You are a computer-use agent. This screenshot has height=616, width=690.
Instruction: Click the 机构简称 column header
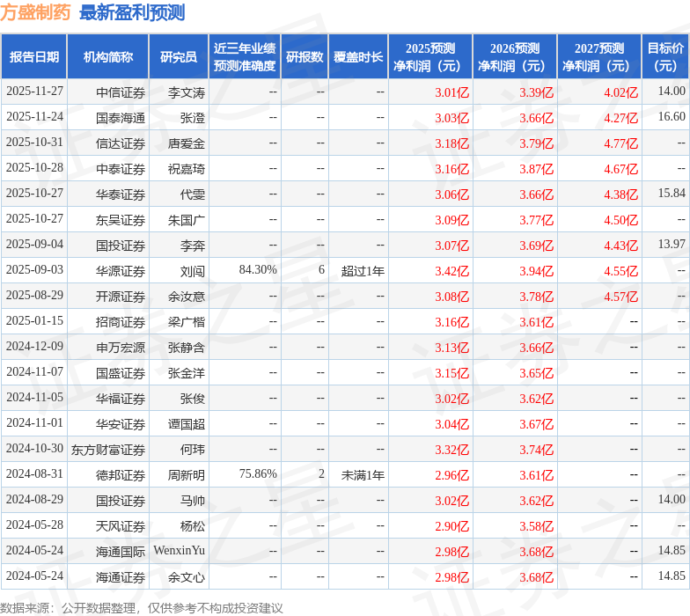[x=107, y=56]
